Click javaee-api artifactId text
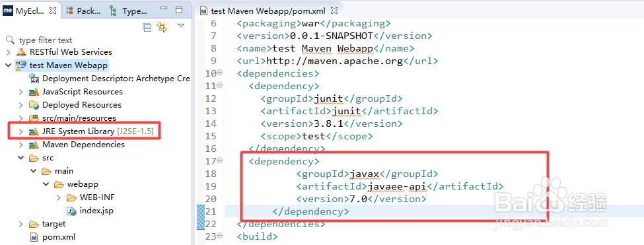 (x=397, y=186)
